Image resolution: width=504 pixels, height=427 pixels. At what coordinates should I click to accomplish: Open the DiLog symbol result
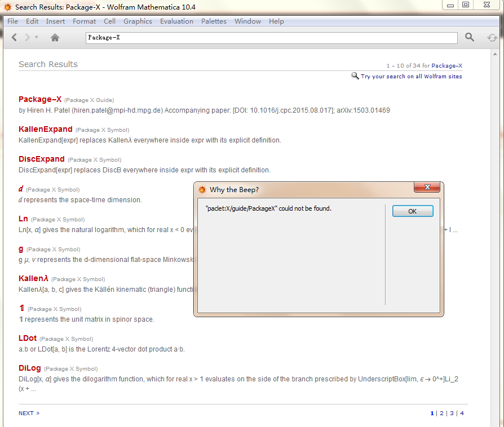click(29, 368)
